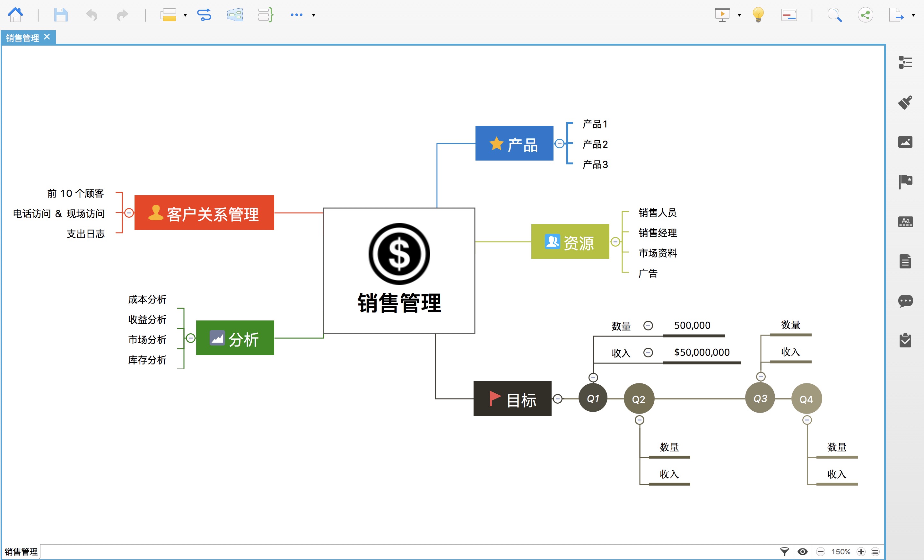
Task: Click the Gantt chart icon
Action: (789, 15)
